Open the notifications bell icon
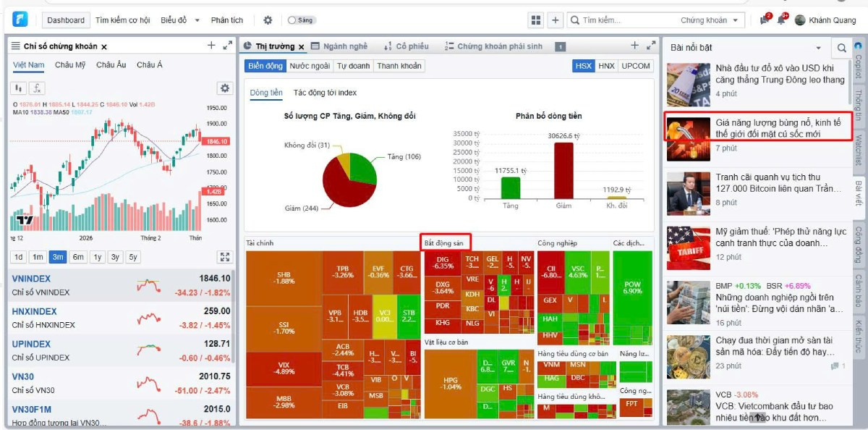 tap(782, 20)
